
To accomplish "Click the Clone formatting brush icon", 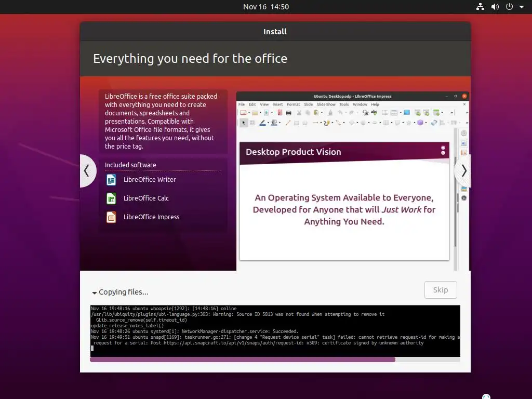I will 330,113.
